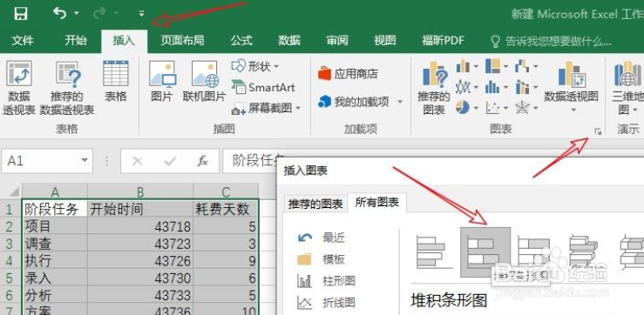Insert a 数据透视表 pivot table
This screenshot has height=315, width=644.
click(19, 88)
